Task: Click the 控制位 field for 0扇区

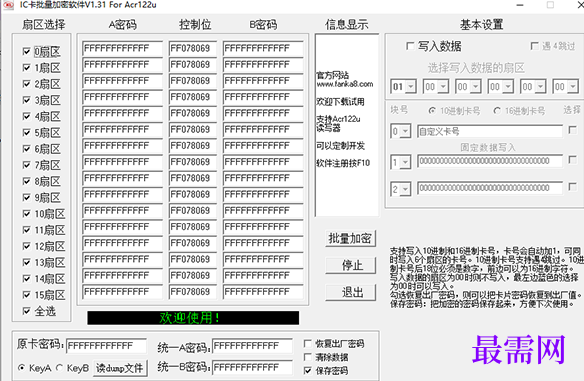Action: point(193,48)
